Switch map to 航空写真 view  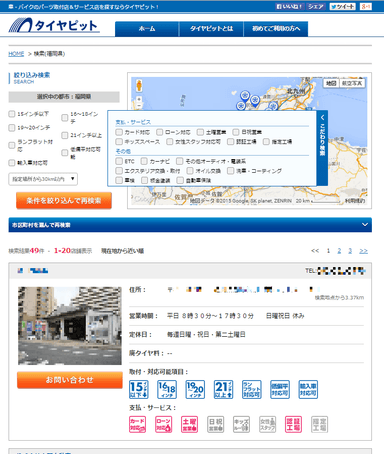tap(352, 83)
